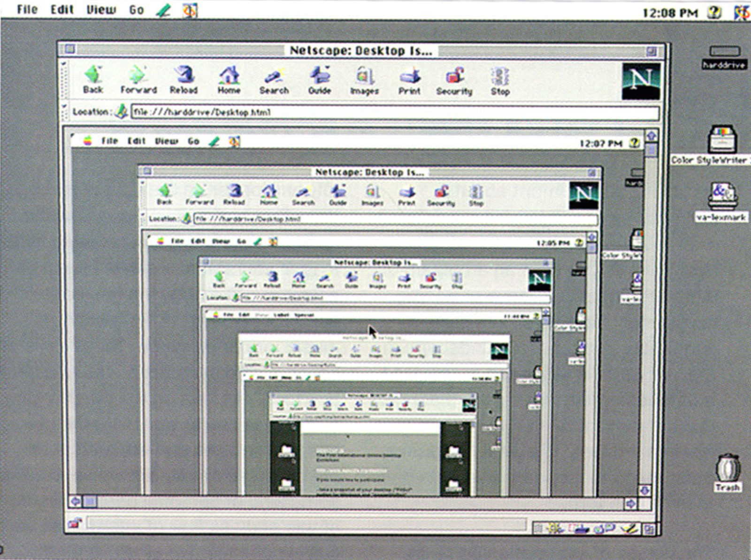Collapse the navigation toolbar grip handle
This screenshot has width=751, height=560.
point(65,80)
